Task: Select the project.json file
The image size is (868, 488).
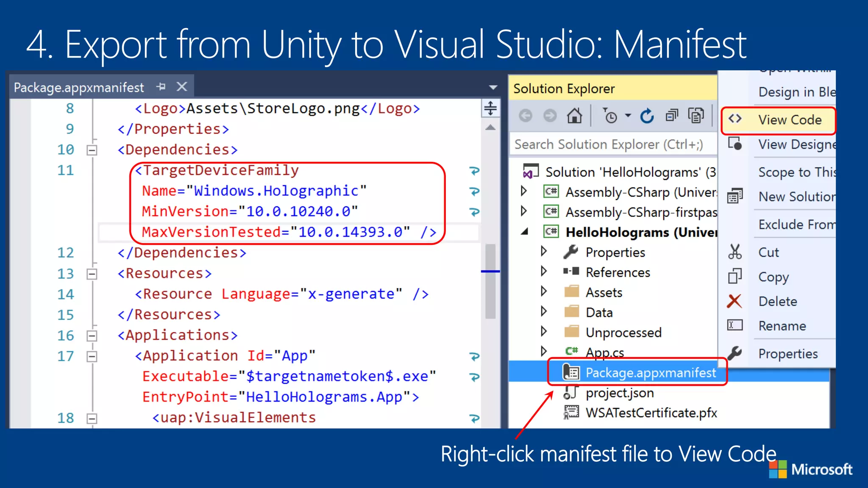Action: point(620,393)
